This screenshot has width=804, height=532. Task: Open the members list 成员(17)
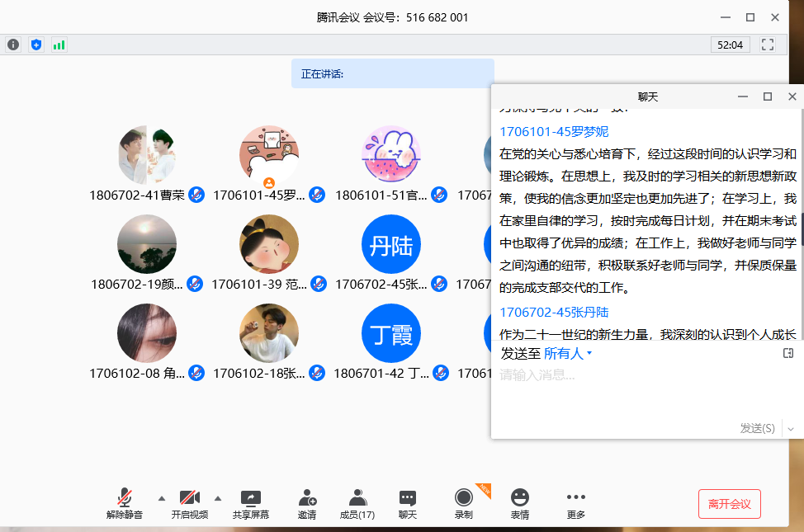[357, 503]
